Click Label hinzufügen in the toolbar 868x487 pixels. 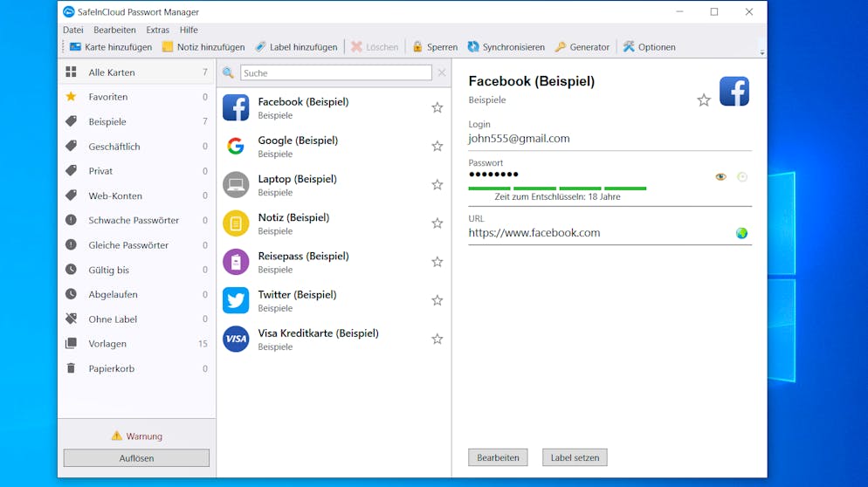[x=260, y=47]
